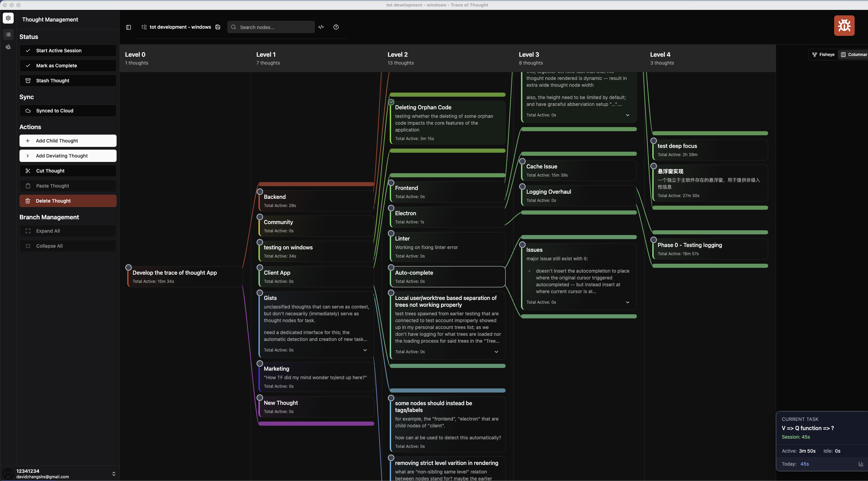Click red bar above Backend node
868x481 pixels.
click(316, 184)
